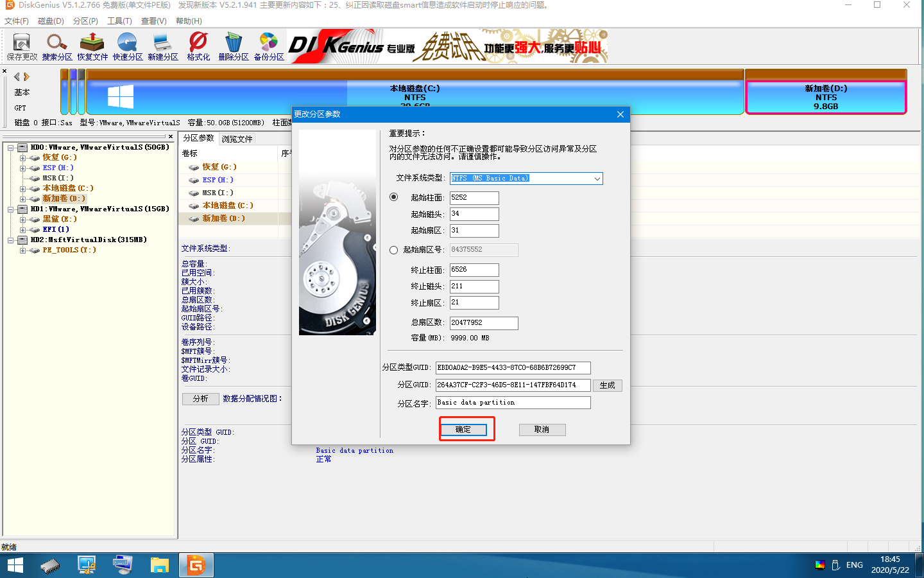This screenshot has height=578, width=924.
Task: Open 分区(P) menu
Action: click(85, 21)
